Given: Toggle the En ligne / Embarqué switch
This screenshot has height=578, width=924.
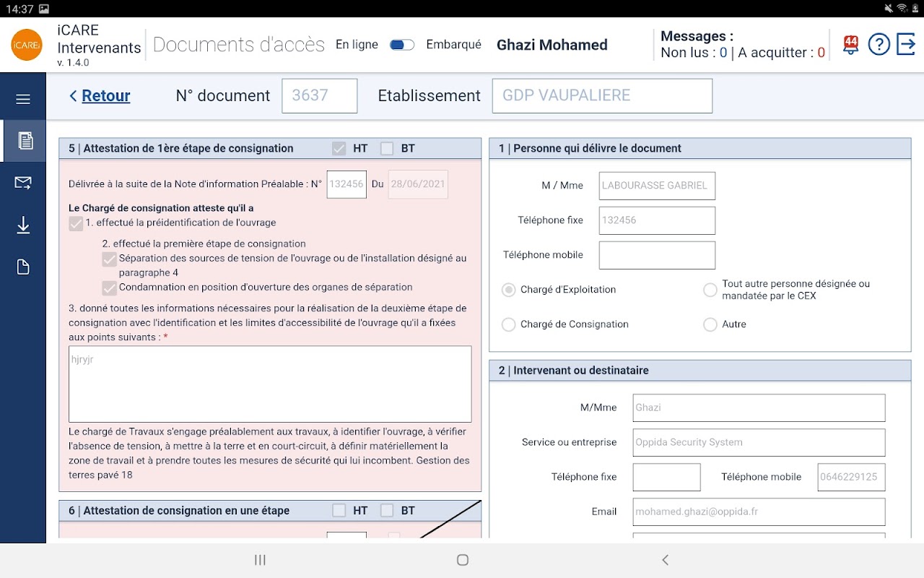Looking at the screenshot, I should tap(402, 45).
